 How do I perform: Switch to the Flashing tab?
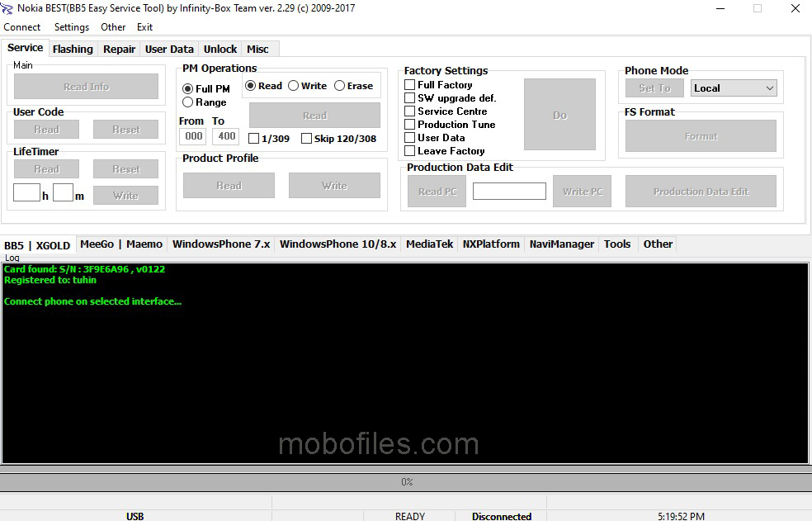click(x=73, y=50)
